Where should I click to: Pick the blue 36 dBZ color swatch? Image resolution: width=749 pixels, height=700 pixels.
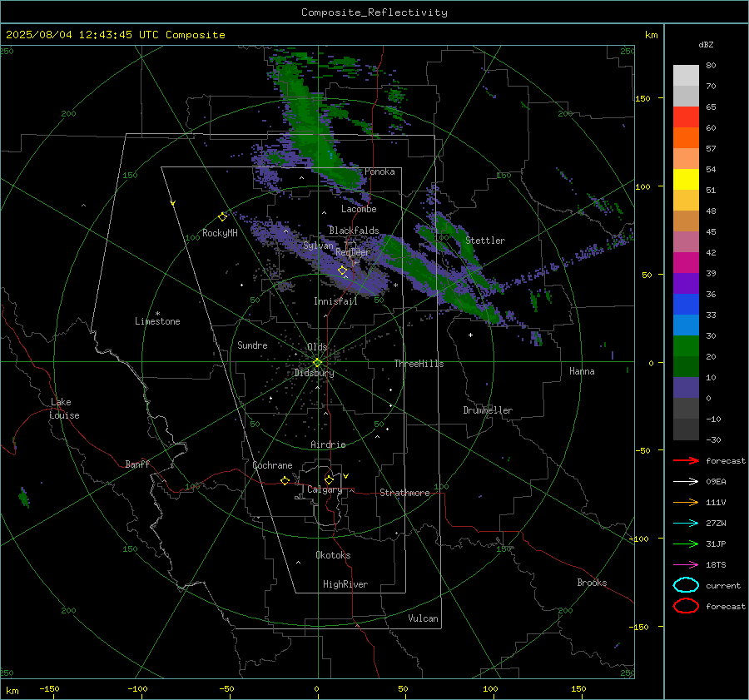click(x=686, y=305)
